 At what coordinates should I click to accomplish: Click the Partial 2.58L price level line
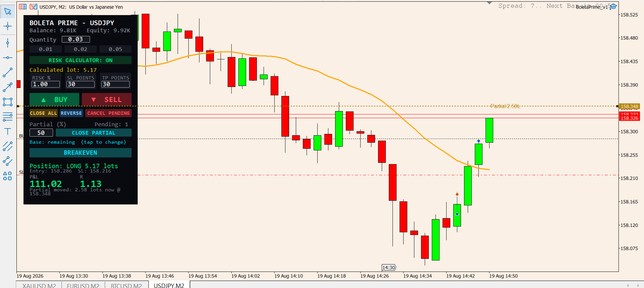(x=505, y=106)
